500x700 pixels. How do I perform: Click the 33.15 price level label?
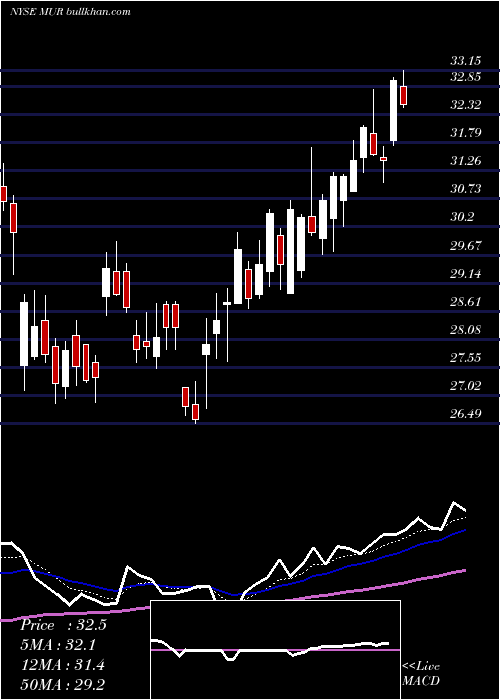pos(465,60)
